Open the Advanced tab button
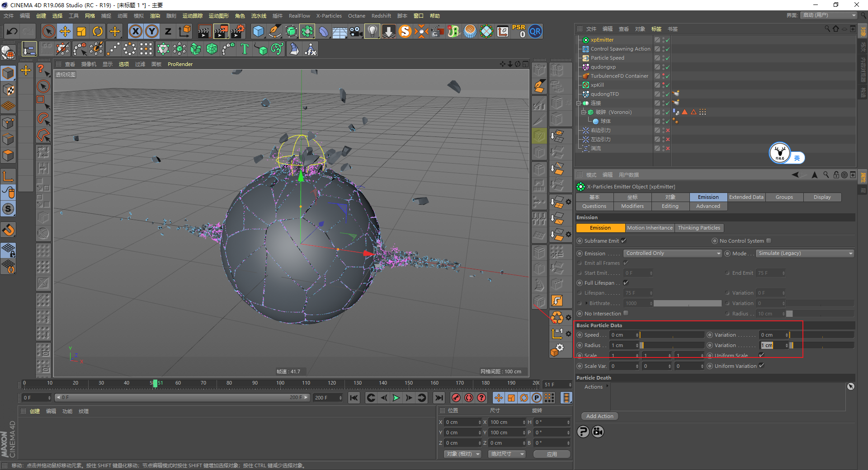868x470 pixels. coord(708,206)
